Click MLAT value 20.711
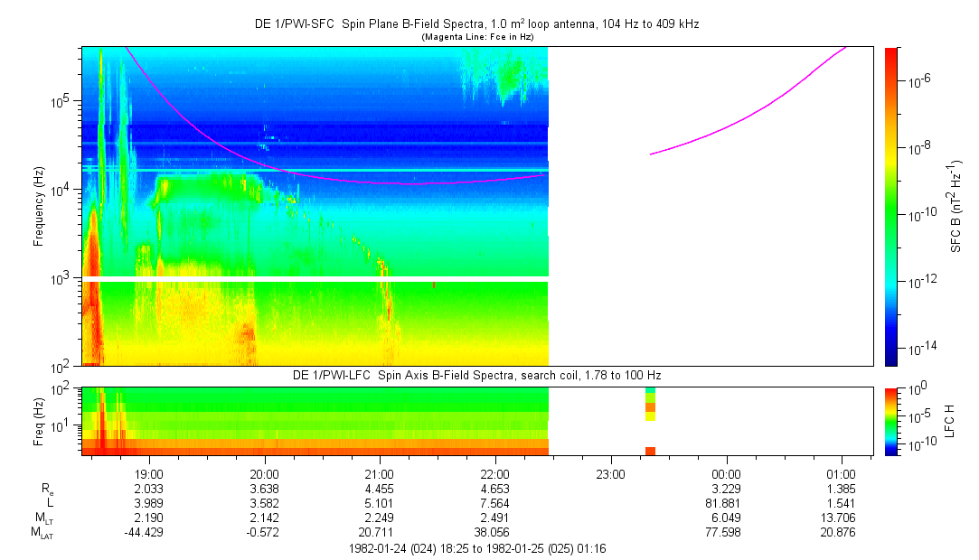 (x=377, y=533)
